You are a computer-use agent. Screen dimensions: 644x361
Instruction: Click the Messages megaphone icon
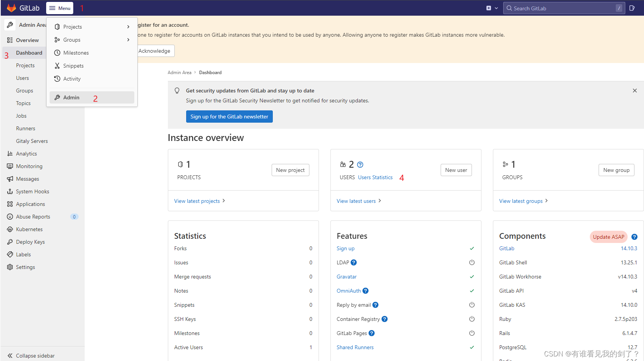point(10,179)
